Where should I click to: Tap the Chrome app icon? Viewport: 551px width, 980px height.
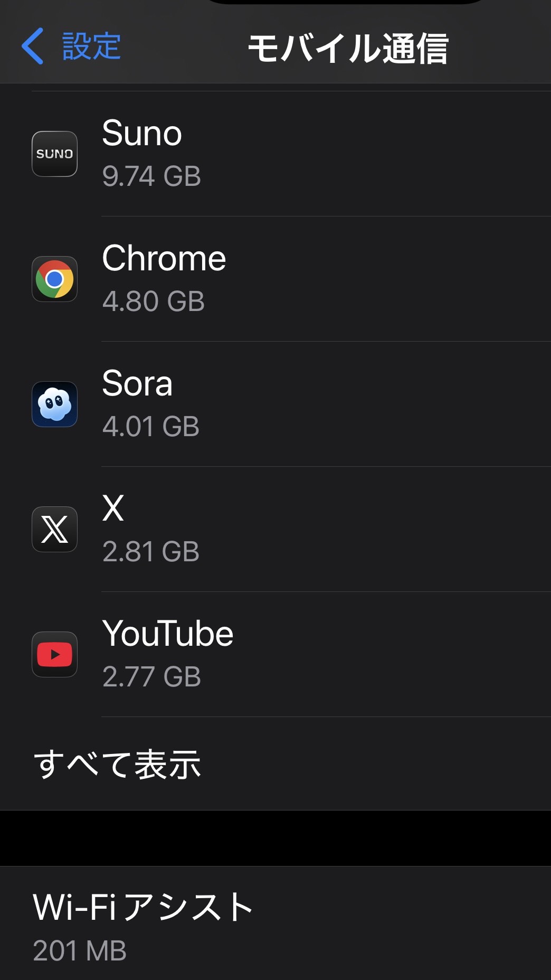(54, 279)
